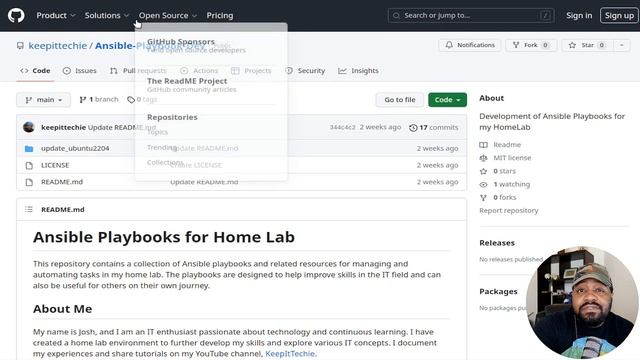Click the webcam presenter thumbnail
This screenshot has height=360, width=640.
(582, 302)
